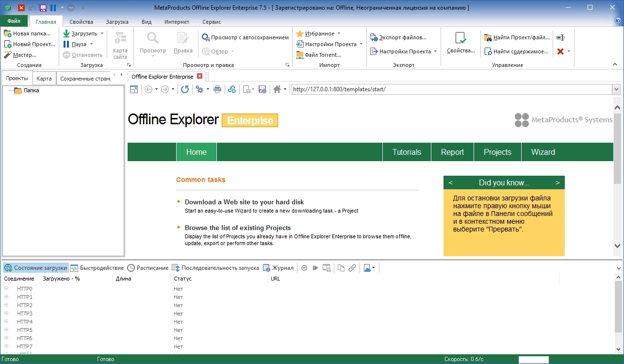Click Browse the list of existing Projects
The width and height of the screenshot is (624, 364).
pos(238,228)
